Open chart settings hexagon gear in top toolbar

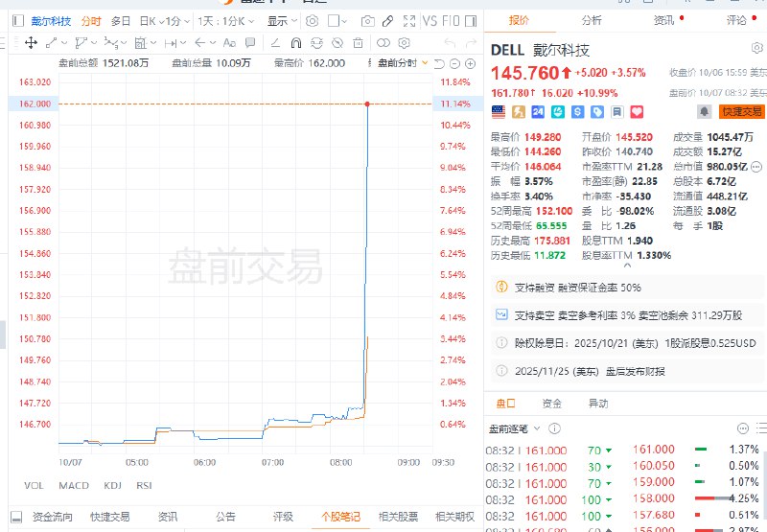click(x=313, y=21)
